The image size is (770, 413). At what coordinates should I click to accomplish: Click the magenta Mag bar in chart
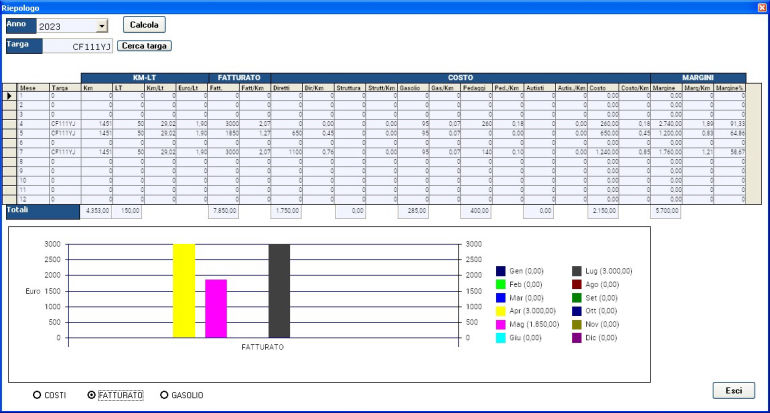point(216,308)
